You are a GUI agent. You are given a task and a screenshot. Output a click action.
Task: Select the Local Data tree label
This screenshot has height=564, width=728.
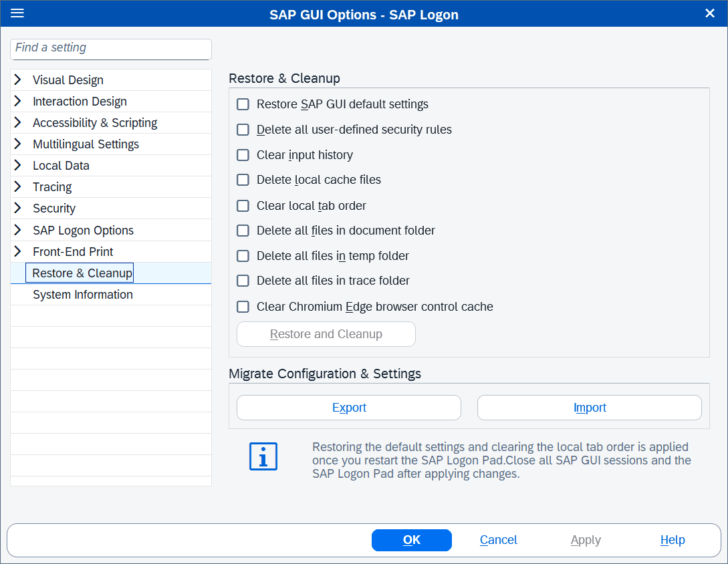click(x=61, y=166)
